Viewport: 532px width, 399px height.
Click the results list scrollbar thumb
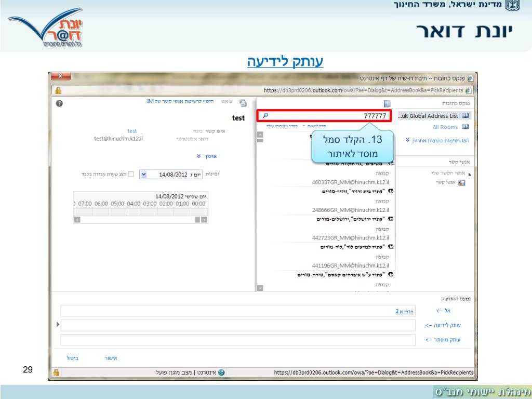[260, 140]
